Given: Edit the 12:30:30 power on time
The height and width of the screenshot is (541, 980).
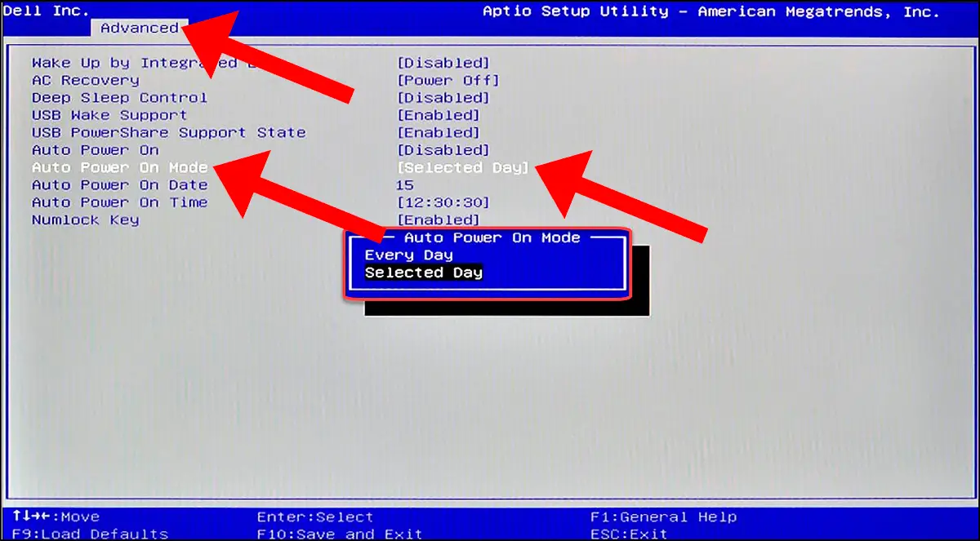Looking at the screenshot, I should (443, 202).
